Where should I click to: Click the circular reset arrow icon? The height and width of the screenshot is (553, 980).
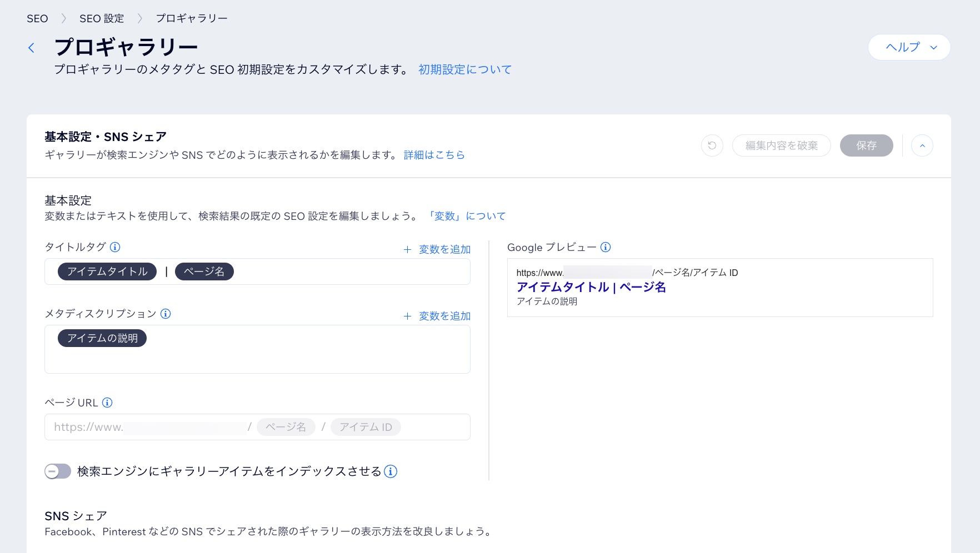[712, 145]
